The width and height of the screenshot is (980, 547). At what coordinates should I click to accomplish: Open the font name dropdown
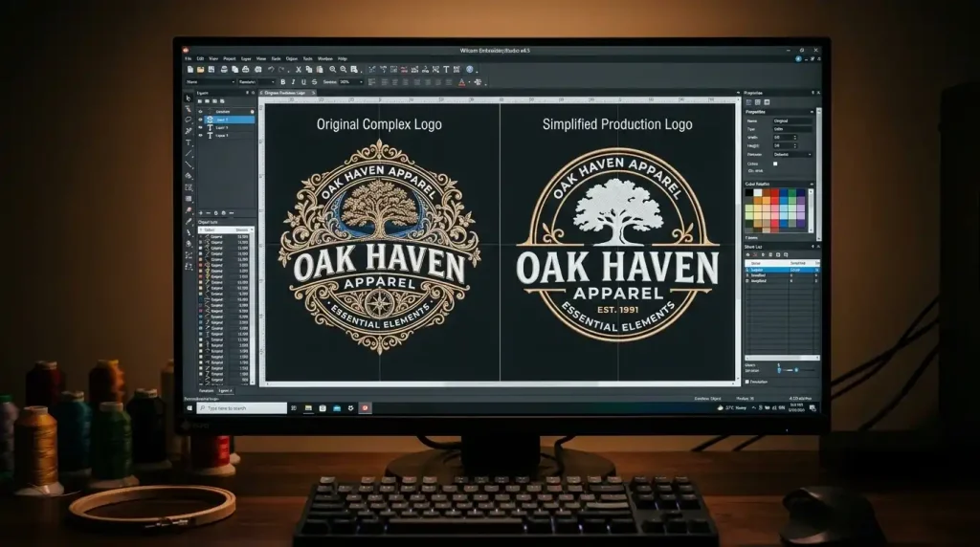point(231,82)
